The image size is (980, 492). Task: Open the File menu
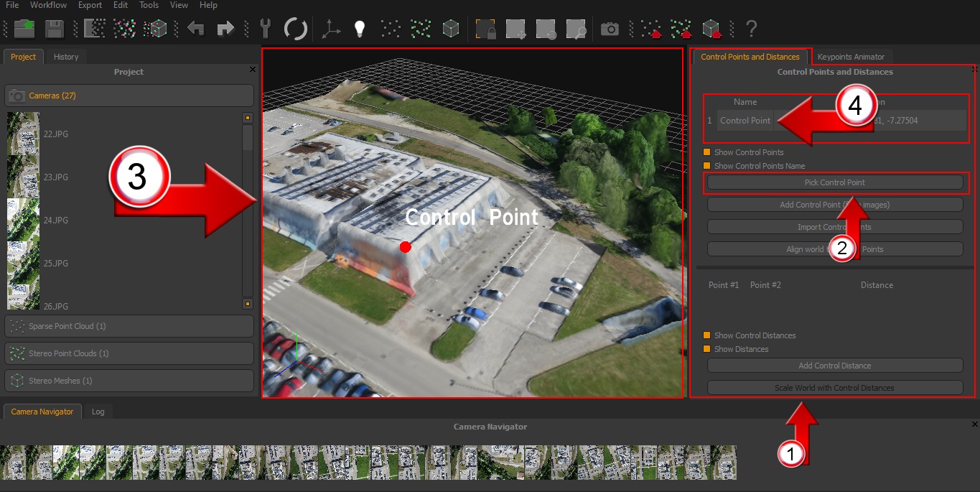coord(12,5)
